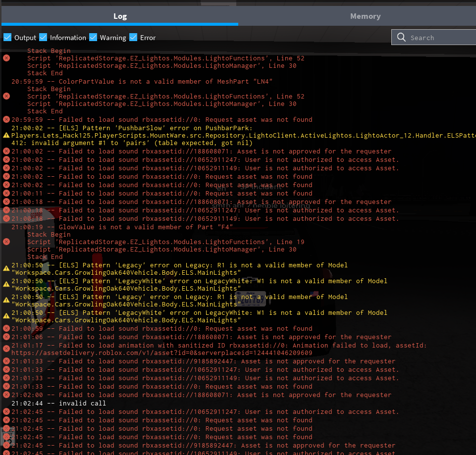This screenshot has width=476, height=455.
Task: Uncheck the Output filter checkbox
Action: tap(7, 37)
